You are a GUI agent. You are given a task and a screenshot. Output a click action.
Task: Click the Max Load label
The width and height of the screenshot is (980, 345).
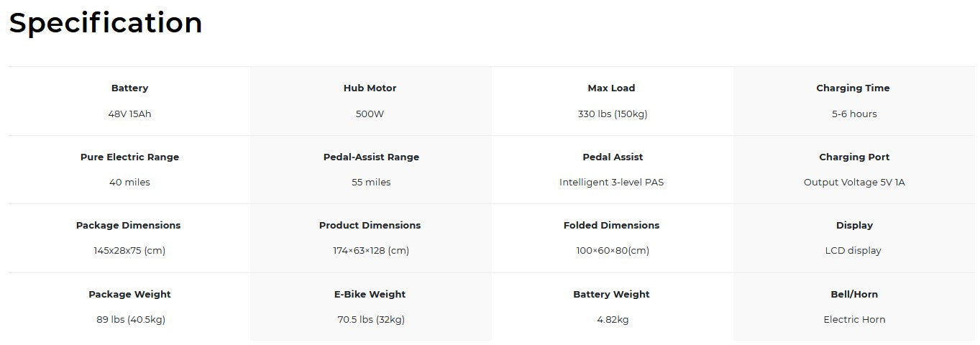[611, 88]
